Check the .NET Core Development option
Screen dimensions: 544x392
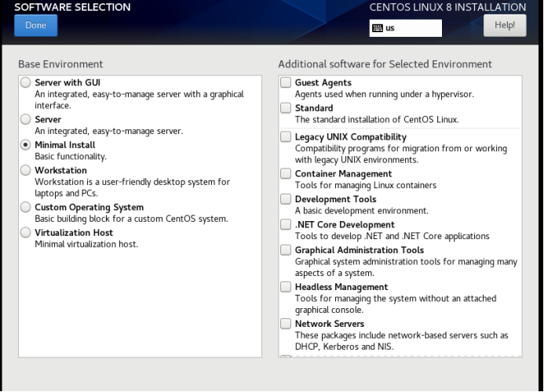tap(286, 224)
